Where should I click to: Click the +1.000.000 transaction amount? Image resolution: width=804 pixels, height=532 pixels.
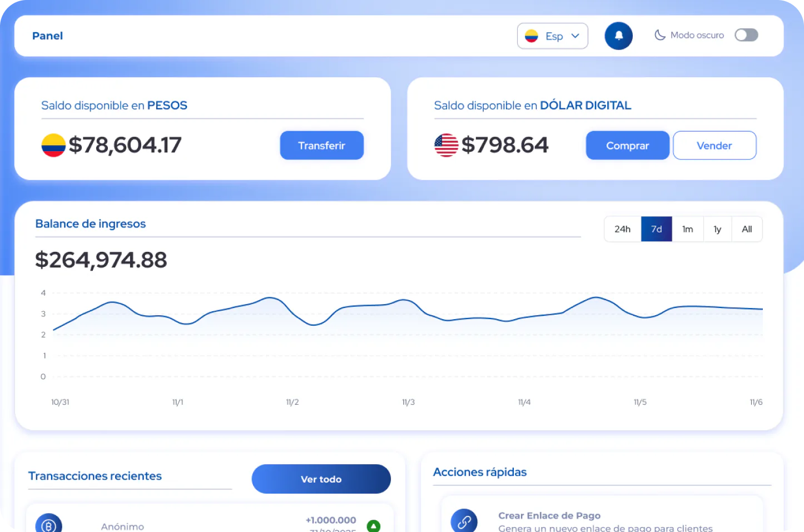pos(331,520)
